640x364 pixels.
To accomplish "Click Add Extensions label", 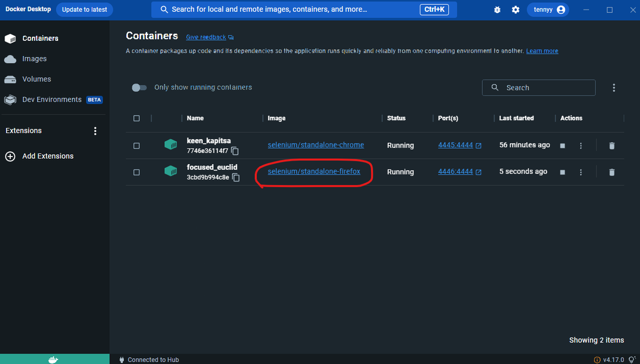I will (x=48, y=156).
